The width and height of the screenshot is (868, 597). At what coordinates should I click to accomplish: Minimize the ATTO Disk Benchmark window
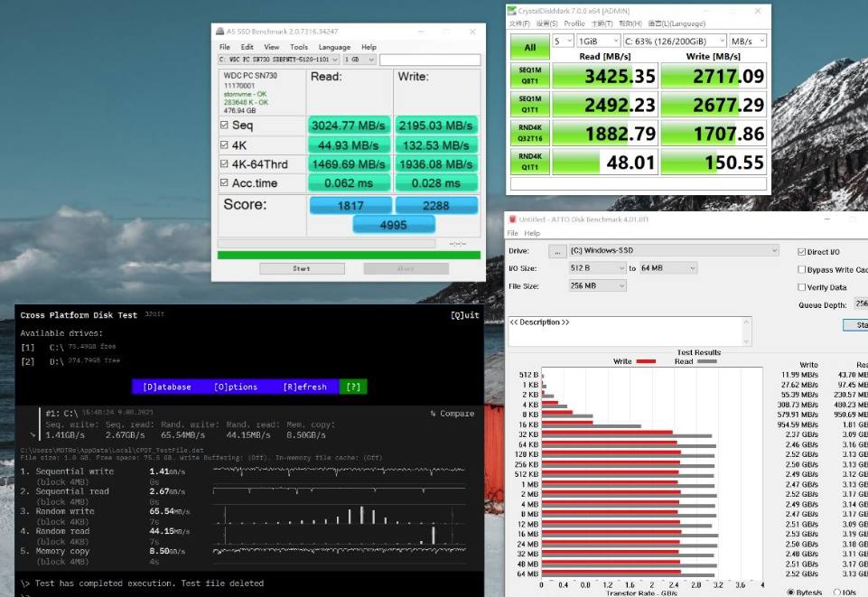click(827, 219)
